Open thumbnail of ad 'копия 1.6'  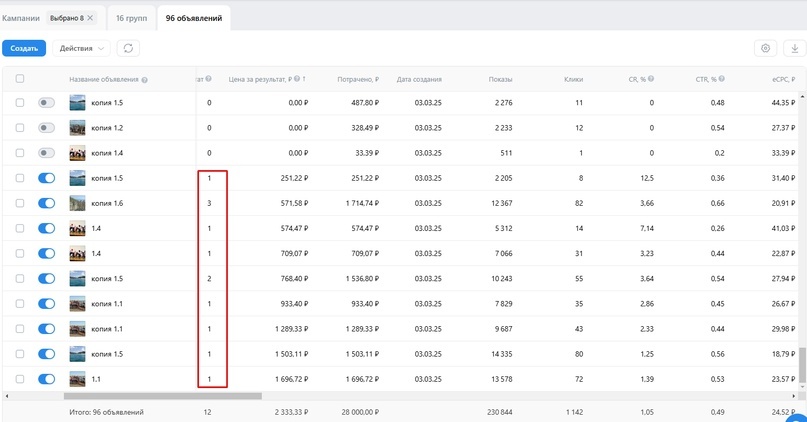[77, 203]
